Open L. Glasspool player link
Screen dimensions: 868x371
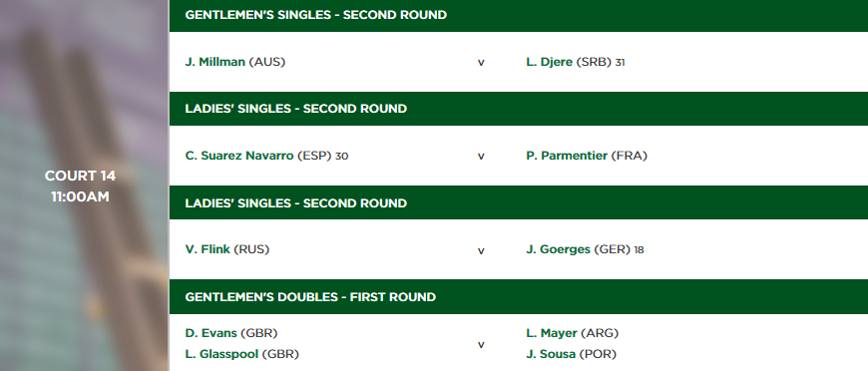point(221,354)
